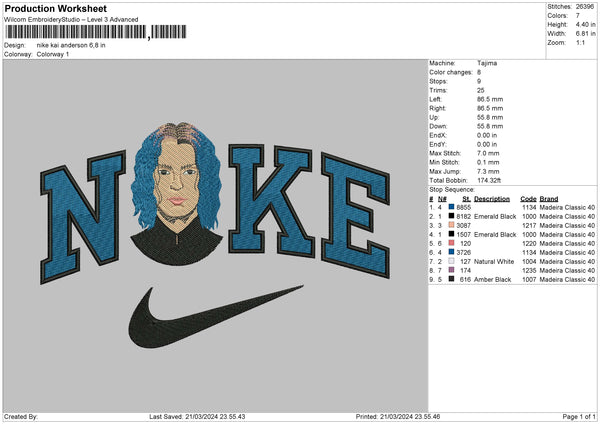Click stitch count '3726' in the sixth row
600x424 pixels.
coord(463,253)
